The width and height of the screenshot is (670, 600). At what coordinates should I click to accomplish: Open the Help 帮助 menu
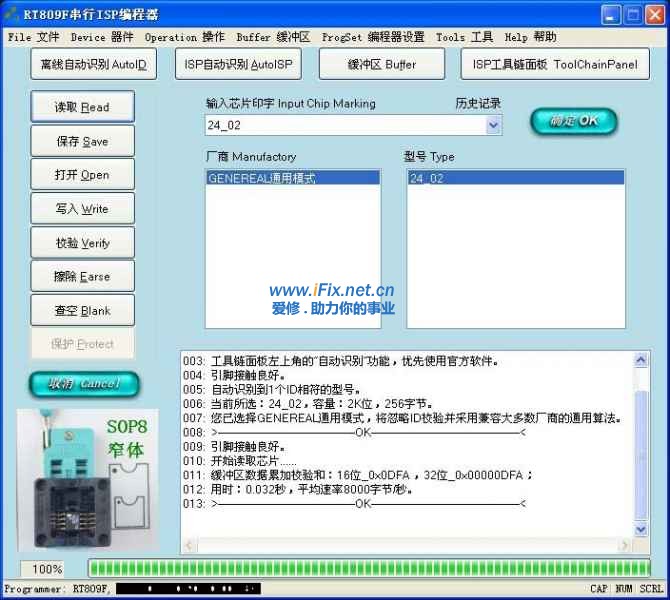coord(530,37)
